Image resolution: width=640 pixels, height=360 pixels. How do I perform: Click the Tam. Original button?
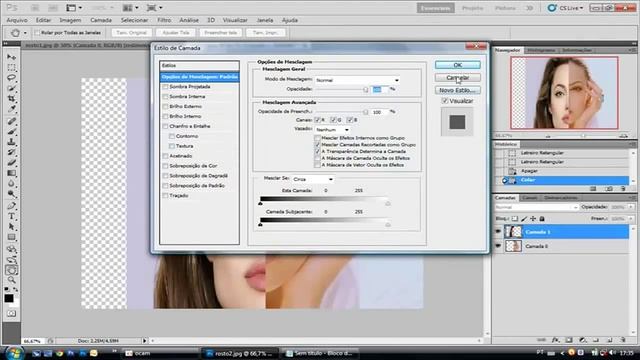point(131,33)
